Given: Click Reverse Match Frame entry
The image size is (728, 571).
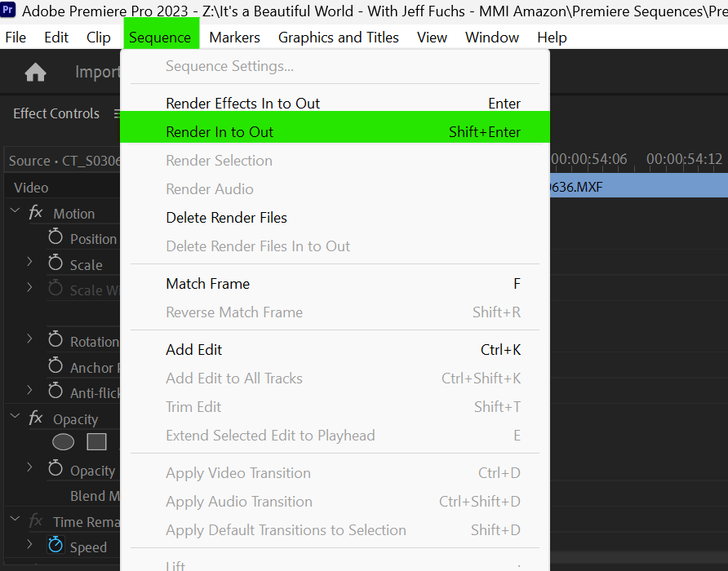Looking at the screenshot, I should pyautogui.click(x=335, y=312).
